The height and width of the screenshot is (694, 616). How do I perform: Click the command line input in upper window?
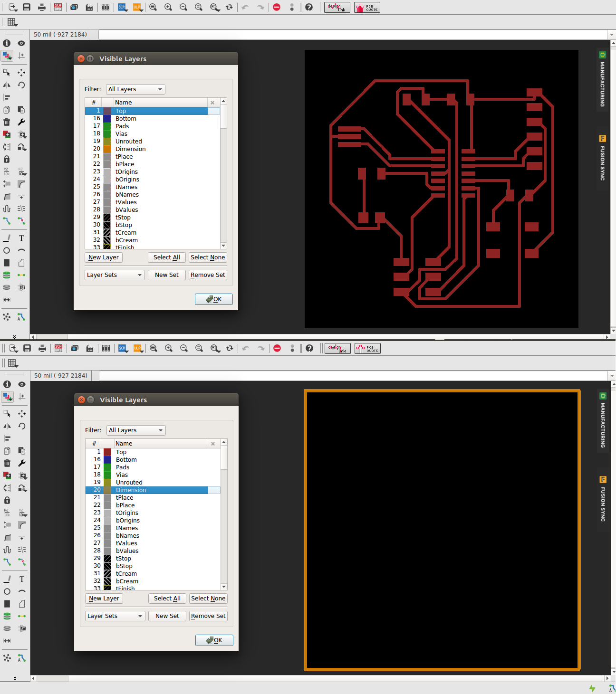click(x=353, y=35)
